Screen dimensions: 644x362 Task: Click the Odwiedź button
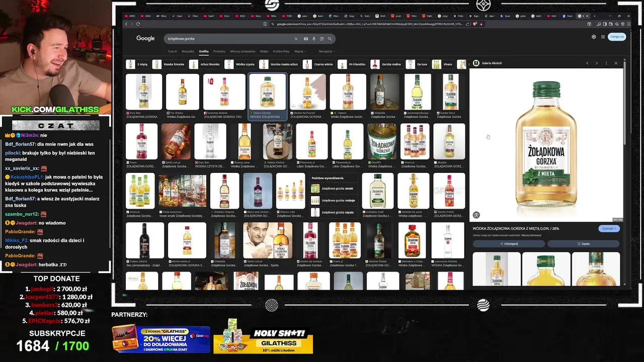click(x=609, y=228)
